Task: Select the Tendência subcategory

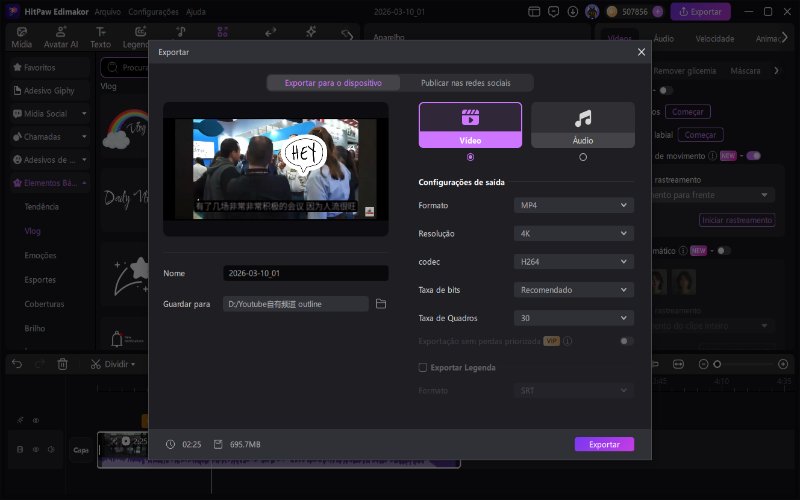Action: 41,206
